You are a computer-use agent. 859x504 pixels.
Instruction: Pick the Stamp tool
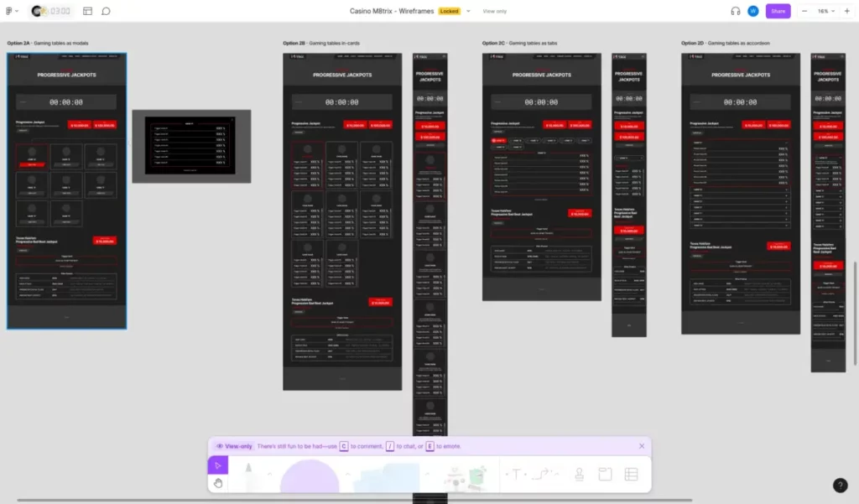coord(579,475)
